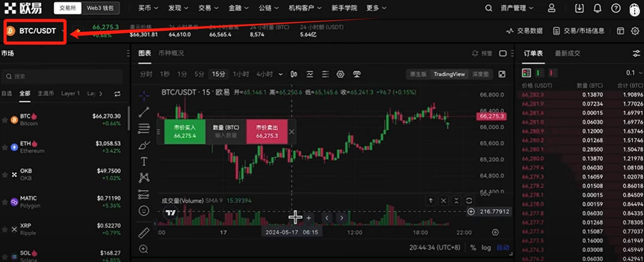Open the 发现 dropdown menu
Screen dimensions: 644x262
coord(178,8)
